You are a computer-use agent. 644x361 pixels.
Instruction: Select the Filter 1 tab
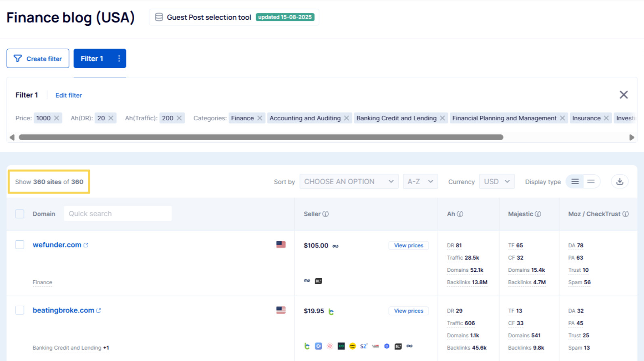point(92,59)
